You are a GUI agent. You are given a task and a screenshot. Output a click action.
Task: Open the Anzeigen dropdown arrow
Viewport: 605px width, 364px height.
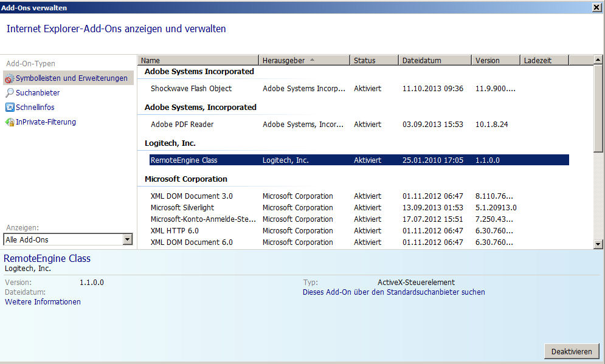pos(127,239)
